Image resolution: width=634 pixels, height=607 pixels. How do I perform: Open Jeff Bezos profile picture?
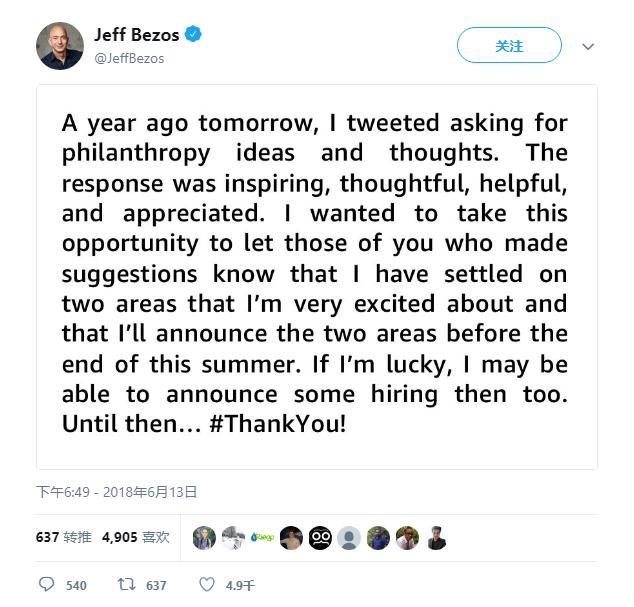pyautogui.click(x=60, y=46)
